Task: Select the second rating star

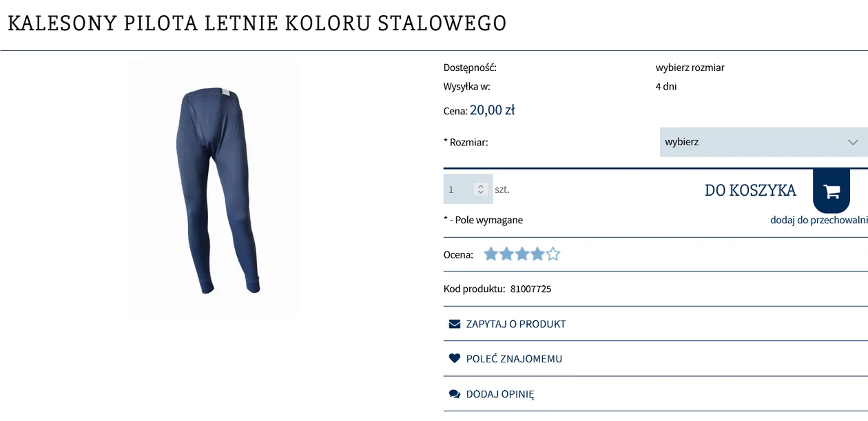Action: 506,254
